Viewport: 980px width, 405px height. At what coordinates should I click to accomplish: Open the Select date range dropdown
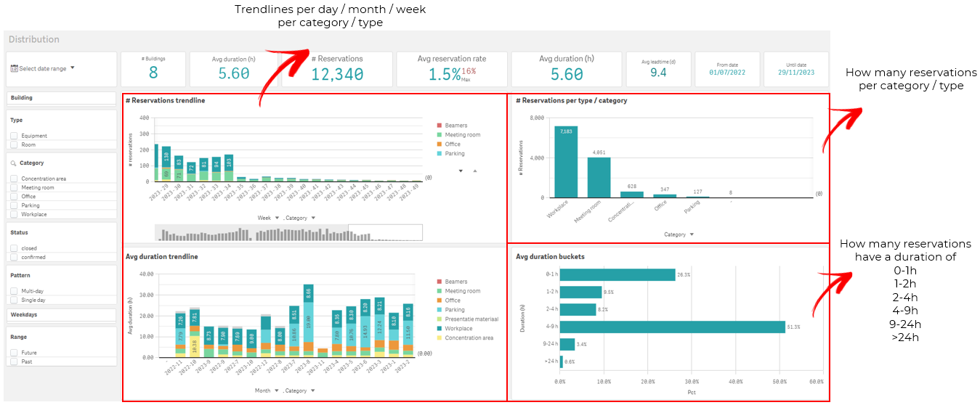(x=44, y=69)
